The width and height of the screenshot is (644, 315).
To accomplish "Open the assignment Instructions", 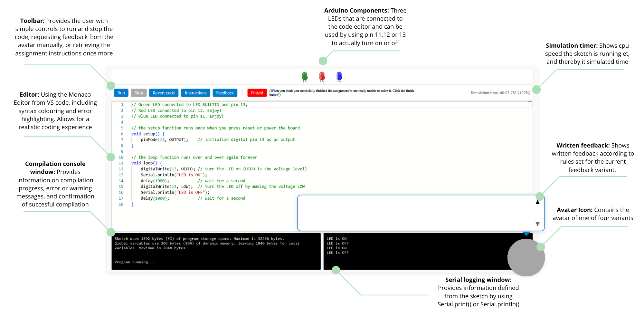I will click(x=195, y=93).
